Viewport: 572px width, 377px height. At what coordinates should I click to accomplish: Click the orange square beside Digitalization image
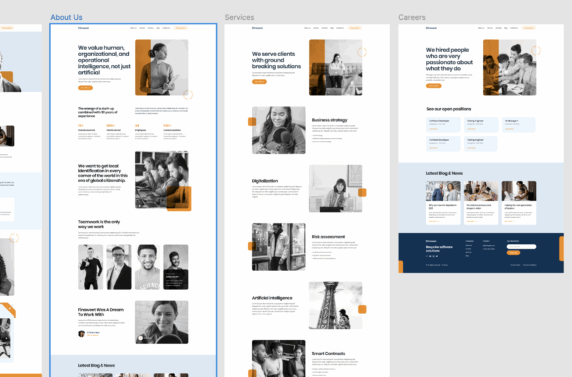pyautogui.click(x=362, y=192)
